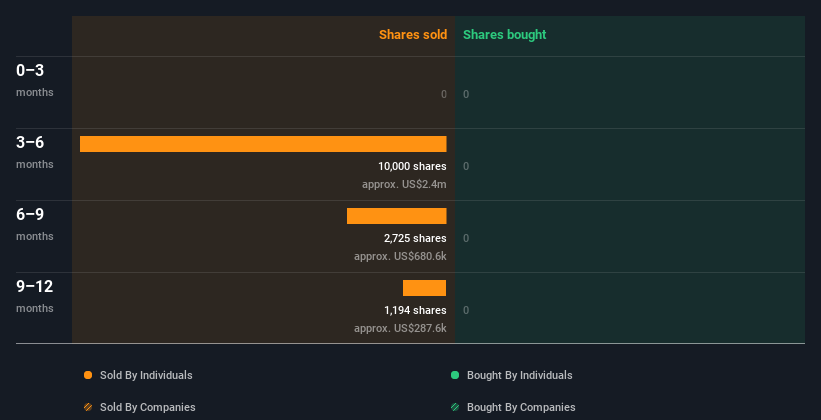The width and height of the screenshot is (821, 420).
Task: Click the 6–9 months row label
Action: point(35,224)
